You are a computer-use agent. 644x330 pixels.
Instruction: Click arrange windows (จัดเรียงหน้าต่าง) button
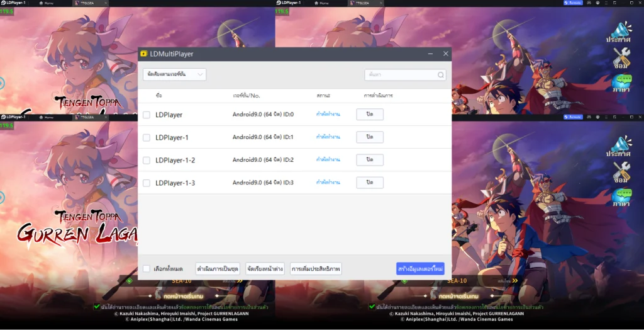pyautogui.click(x=265, y=269)
